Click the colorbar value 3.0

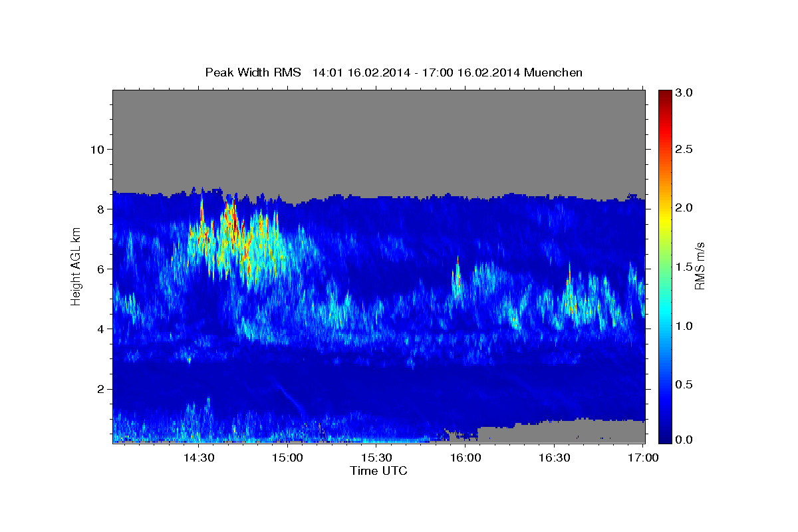684,93
